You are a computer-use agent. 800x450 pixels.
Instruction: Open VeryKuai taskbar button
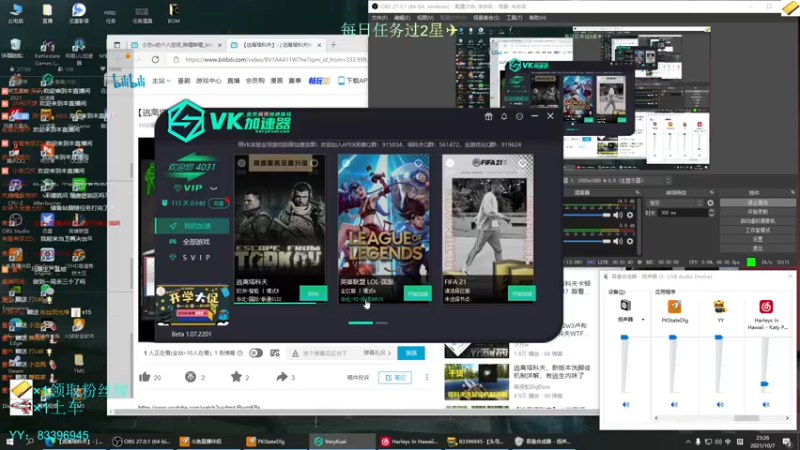coord(340,441)
